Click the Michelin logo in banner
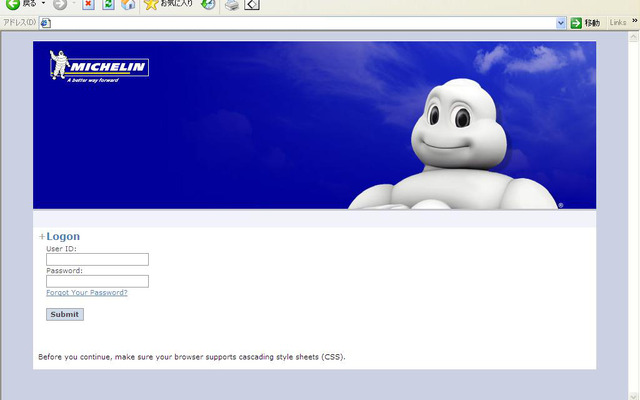Viewport: 640px width, 400px height. (x=99, y=67)
